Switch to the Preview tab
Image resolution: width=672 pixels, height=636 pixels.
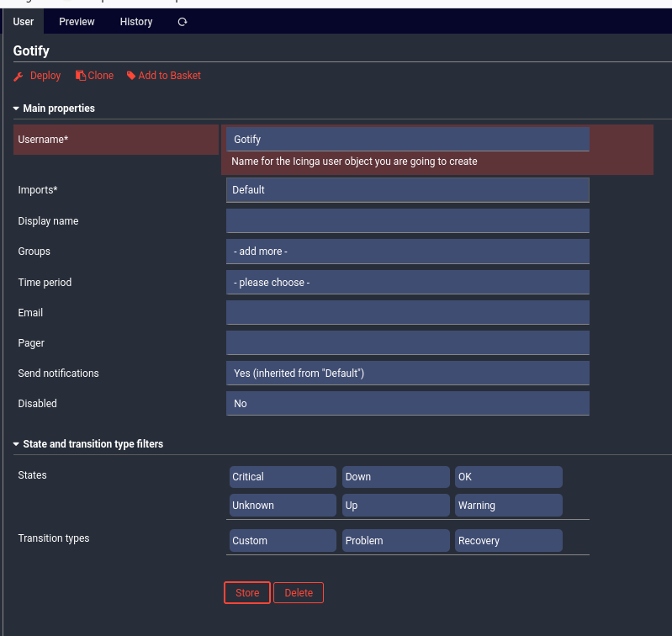point(77,22)
